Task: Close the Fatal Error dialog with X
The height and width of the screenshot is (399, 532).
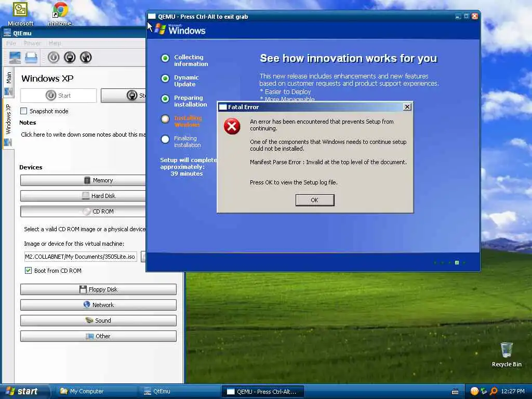Action: point(407,107)
